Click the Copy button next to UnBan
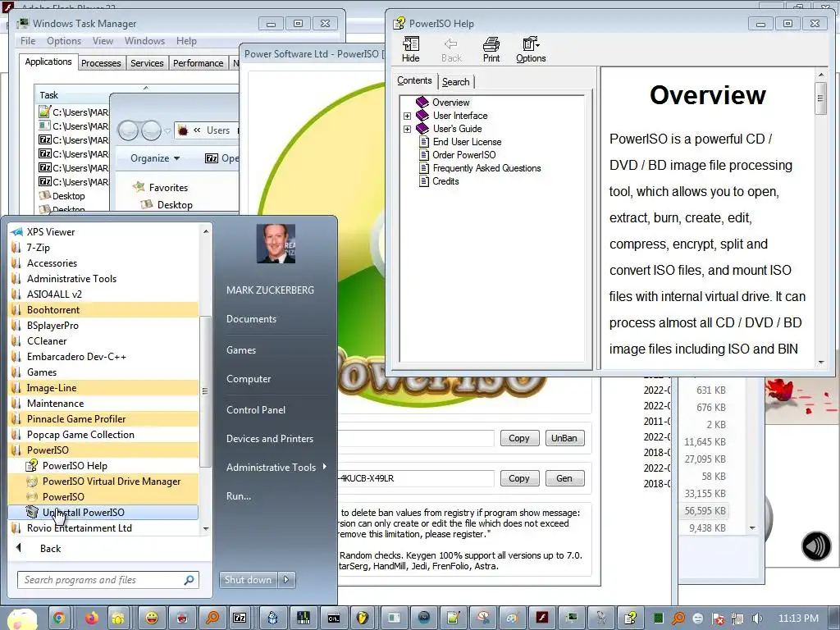The image size is (840, 630). 519,438
